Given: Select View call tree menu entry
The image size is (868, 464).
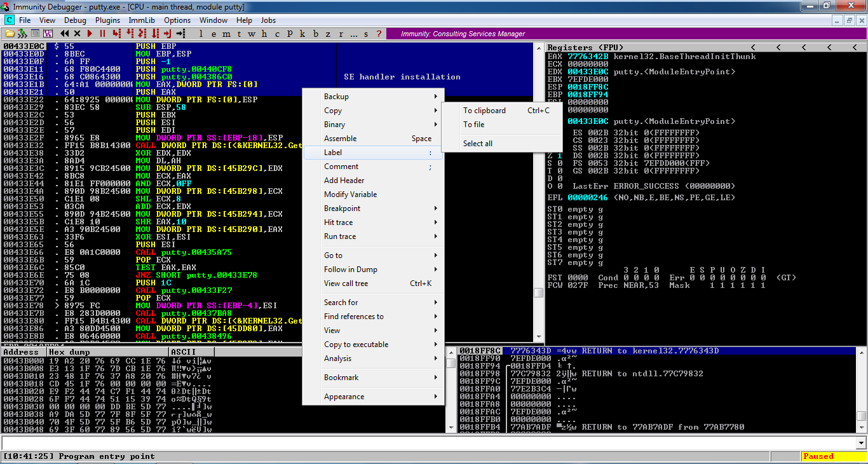Looking at the screenshot, I should click(x=373, y=283).
